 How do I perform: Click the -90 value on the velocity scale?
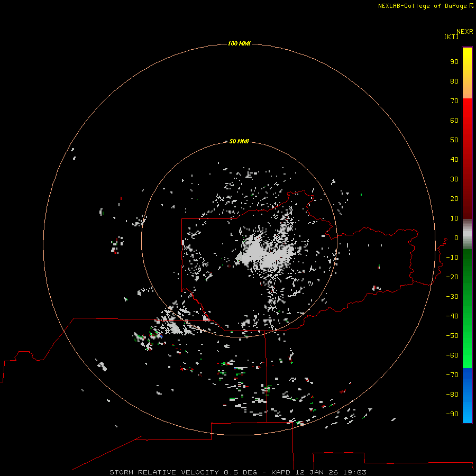pyautogui.click(x=452, y=414)
